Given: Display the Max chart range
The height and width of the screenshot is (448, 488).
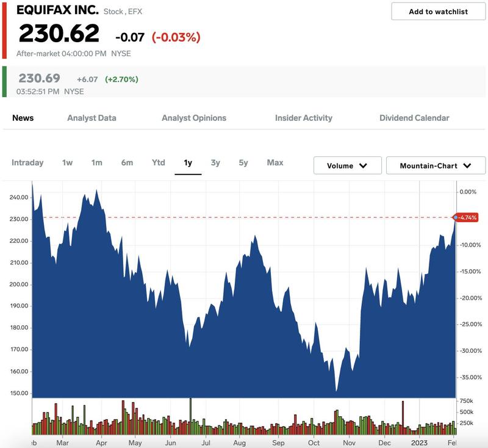Looking at the screenshot, I should pyautogui.click(x=275, y=162).
